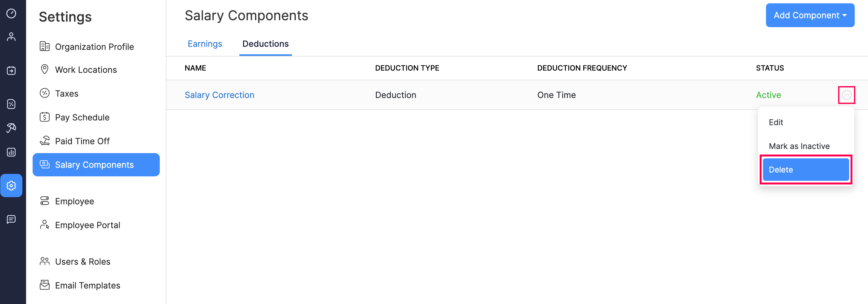Screen dimensions: 868x304
Task: Open the Dashboard from the left navigation
Action: tap(12, 14)
